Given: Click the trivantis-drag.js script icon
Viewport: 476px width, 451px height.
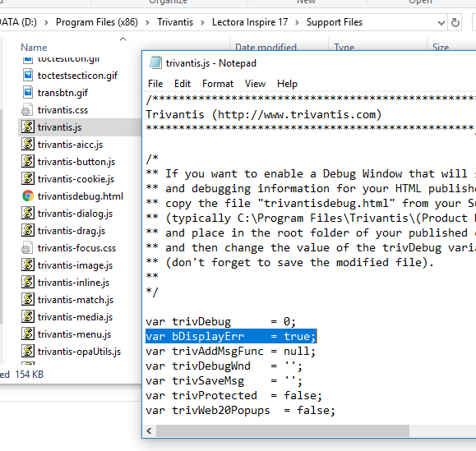Looking at the screenshot, I should click(x=28, y=231).
